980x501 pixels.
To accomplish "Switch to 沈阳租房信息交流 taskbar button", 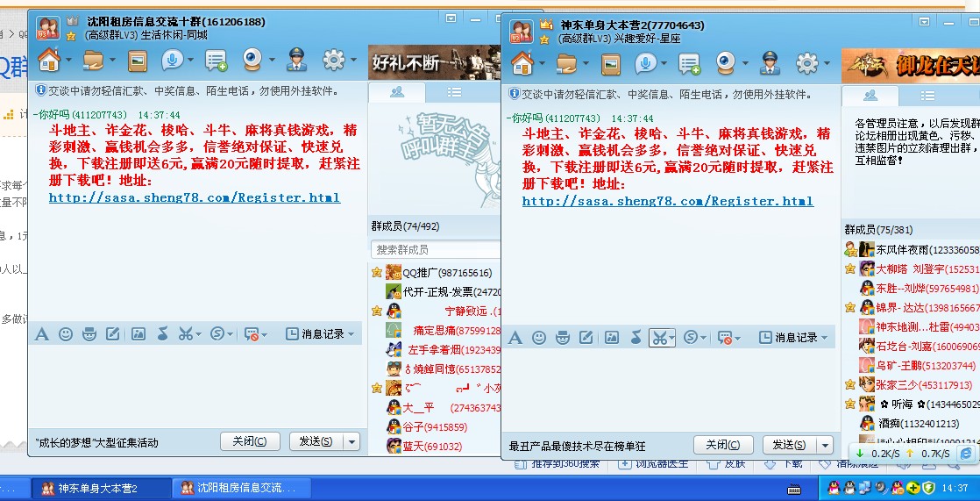I will [x=241, y=489].
